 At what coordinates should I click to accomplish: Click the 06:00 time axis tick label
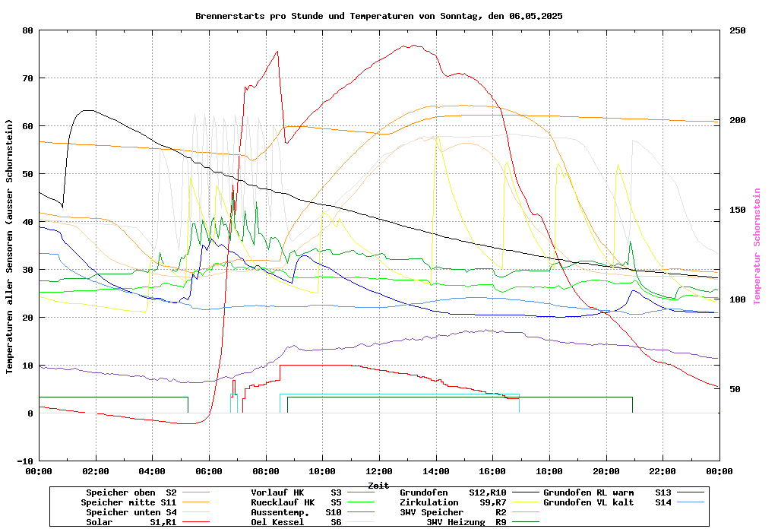click(209, 471)
